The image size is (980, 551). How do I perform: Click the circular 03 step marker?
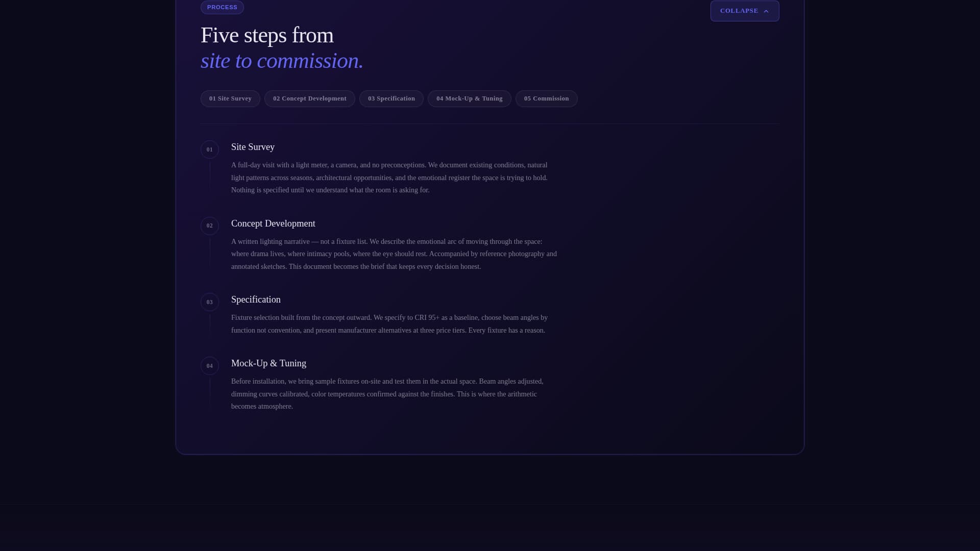point(209,302)
